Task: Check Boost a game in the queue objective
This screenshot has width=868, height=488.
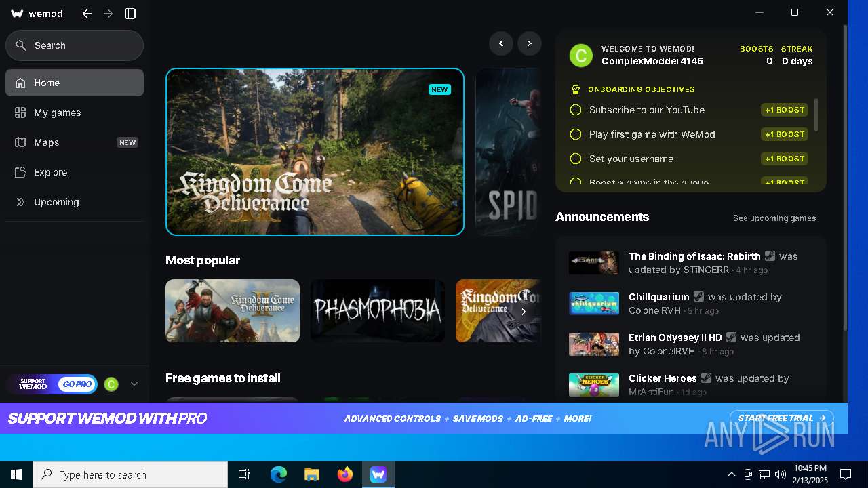Action: (576, 182)
